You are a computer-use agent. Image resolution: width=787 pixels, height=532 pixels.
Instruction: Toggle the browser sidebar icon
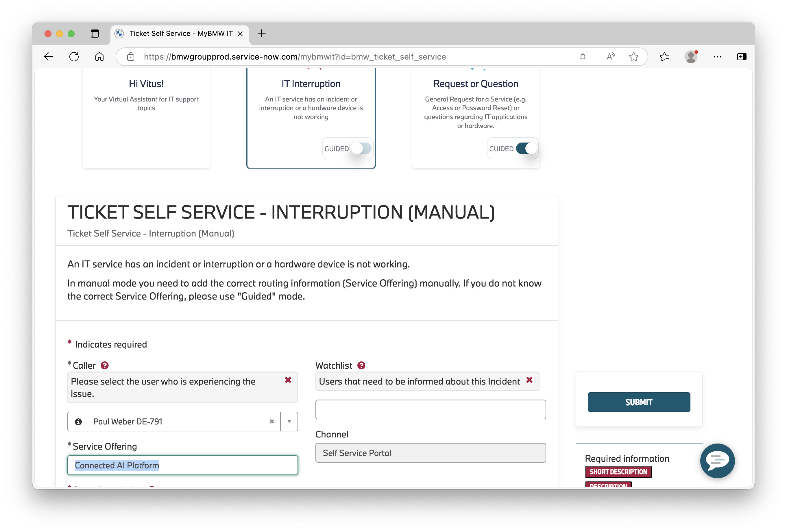742,57
